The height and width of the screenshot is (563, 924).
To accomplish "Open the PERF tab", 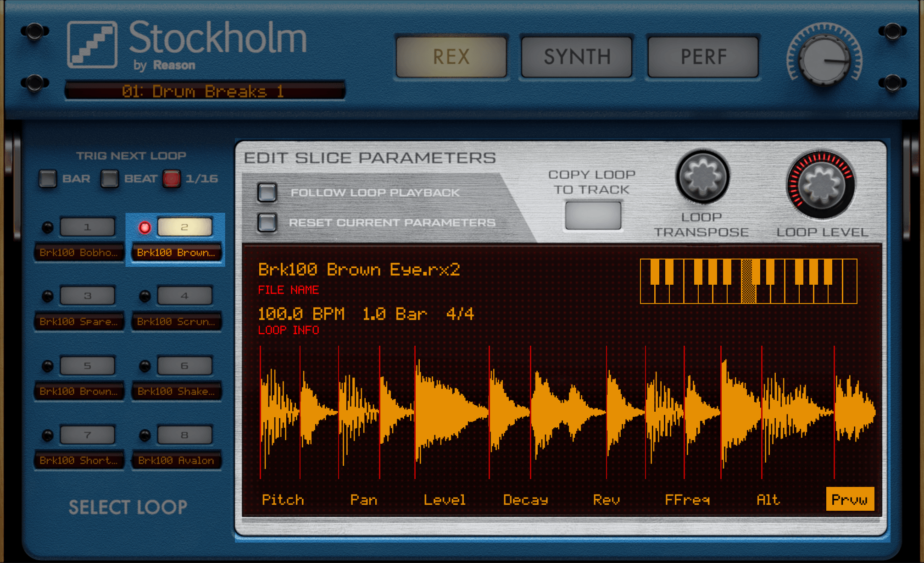I will [703, 57].
